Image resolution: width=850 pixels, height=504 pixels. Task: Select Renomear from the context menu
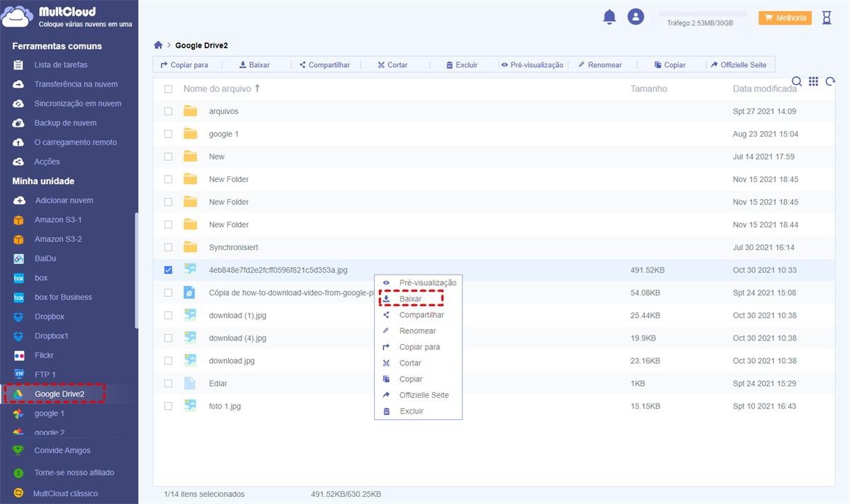[x=417, y=331]
